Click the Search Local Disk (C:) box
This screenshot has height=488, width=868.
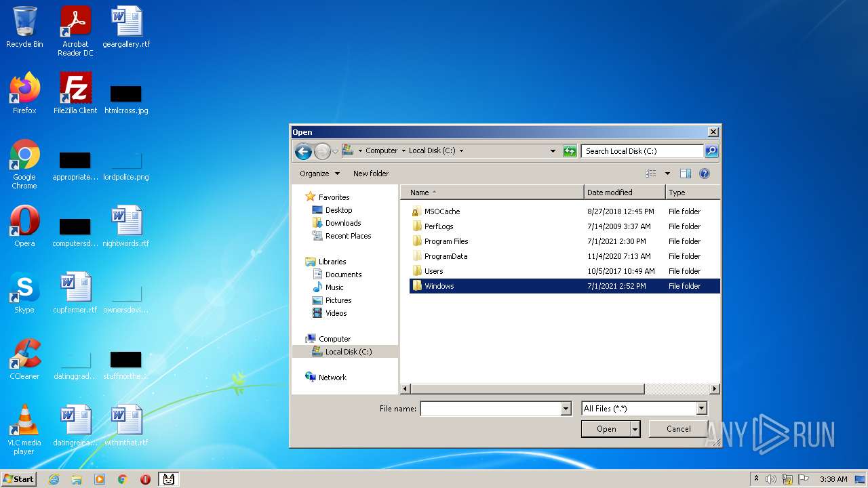tap(642, 151)
